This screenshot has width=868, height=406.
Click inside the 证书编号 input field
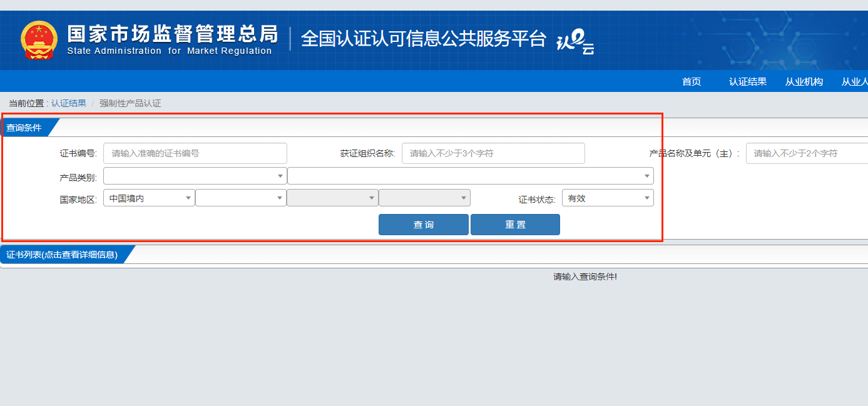(195, 153)
